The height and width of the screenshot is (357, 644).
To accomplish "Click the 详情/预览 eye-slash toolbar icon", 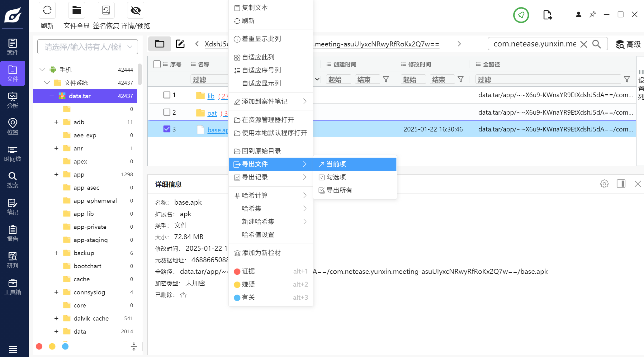I will pos(135,11).
